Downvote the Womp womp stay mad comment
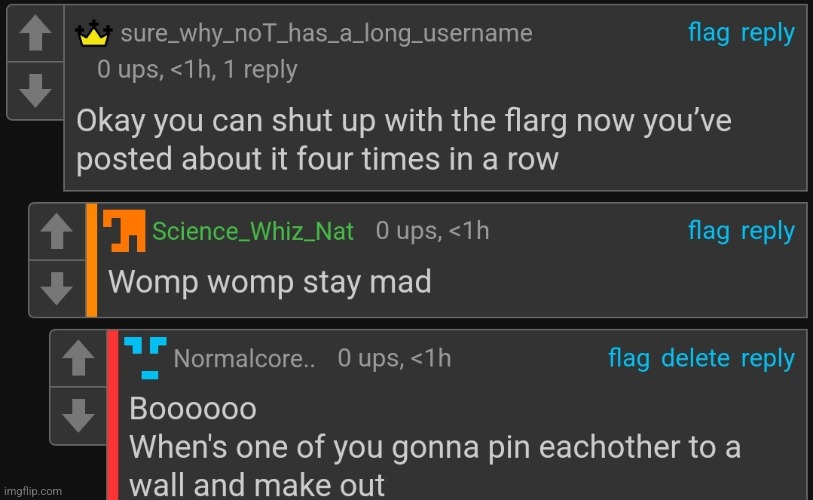The width and height of the screenshot is (813, 500). [57, 288]
